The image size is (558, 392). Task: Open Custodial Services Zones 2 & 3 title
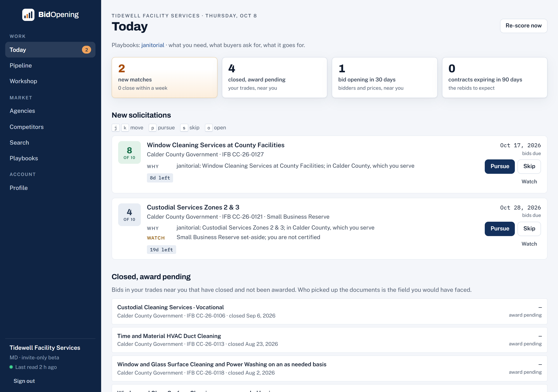pos(193,207)
